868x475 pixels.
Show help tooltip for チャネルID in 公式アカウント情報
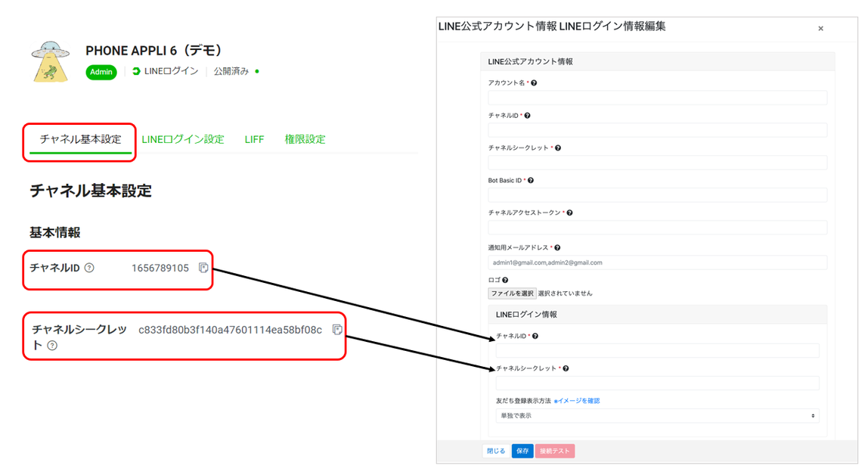tap(527, 116)
